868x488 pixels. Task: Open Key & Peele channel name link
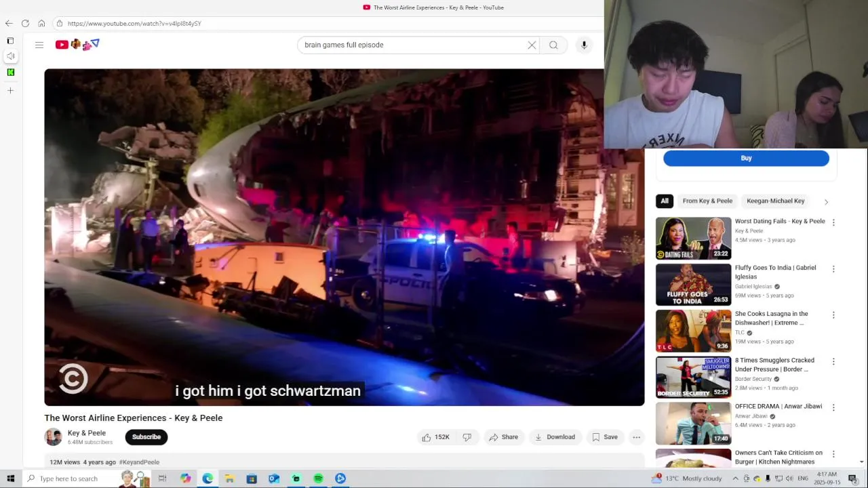click(x=87, y=433)
